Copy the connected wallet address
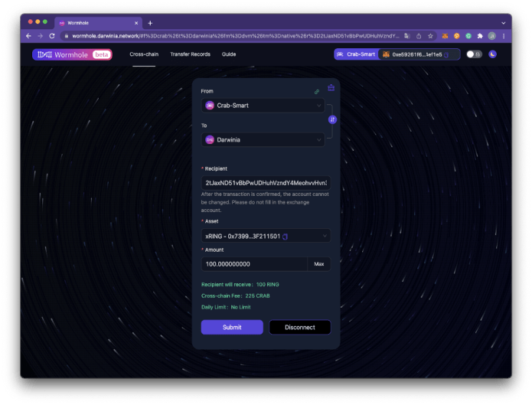The image size is (532, 405). point(446,54)
